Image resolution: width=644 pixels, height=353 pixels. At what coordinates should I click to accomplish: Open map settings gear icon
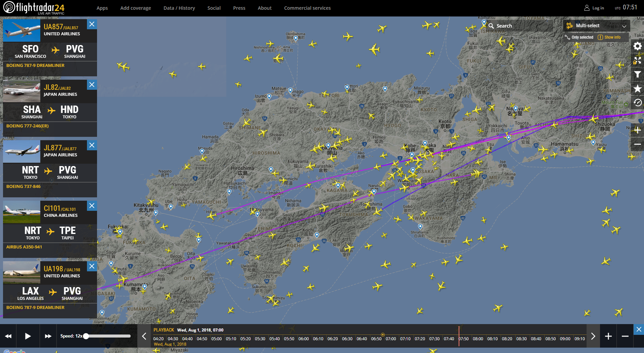coord(637,46)
